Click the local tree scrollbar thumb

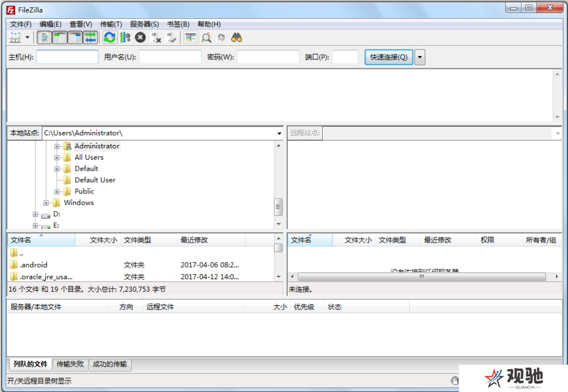tap(278, 207)
